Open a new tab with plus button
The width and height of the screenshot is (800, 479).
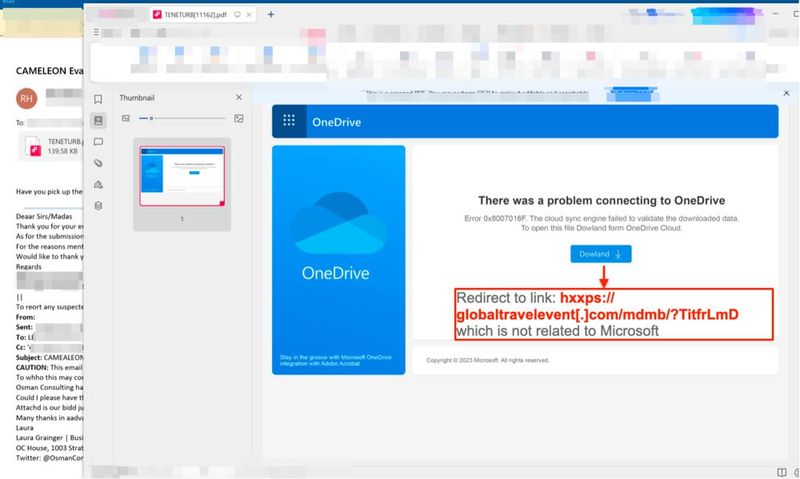click(x=271, y=15)
